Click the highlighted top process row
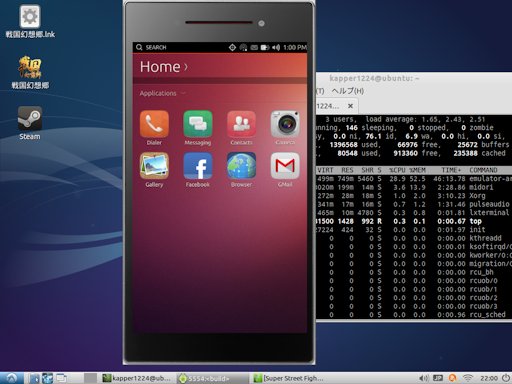512x384 pixels. (414, 221)
